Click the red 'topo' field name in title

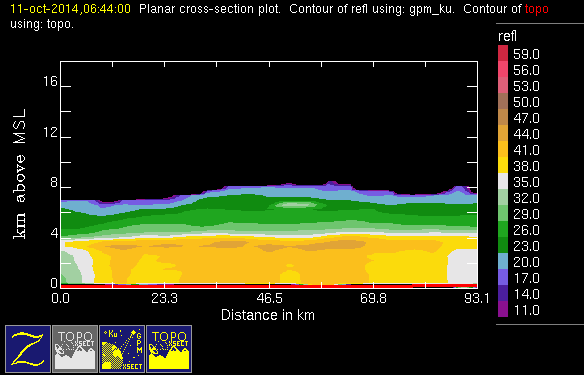click(x=536, y=9)
